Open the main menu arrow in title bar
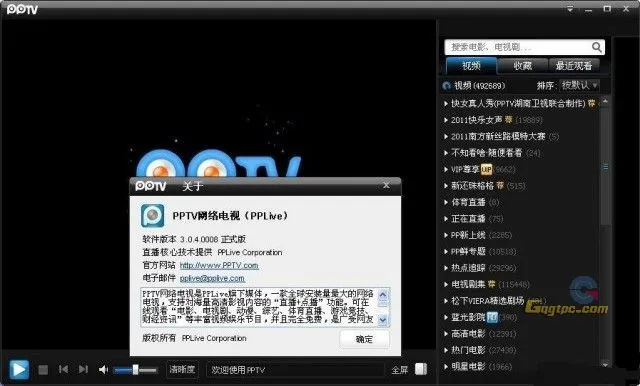The width and height of the screenshot is (640, 386). pyautogui.click(x=570, y=9)
